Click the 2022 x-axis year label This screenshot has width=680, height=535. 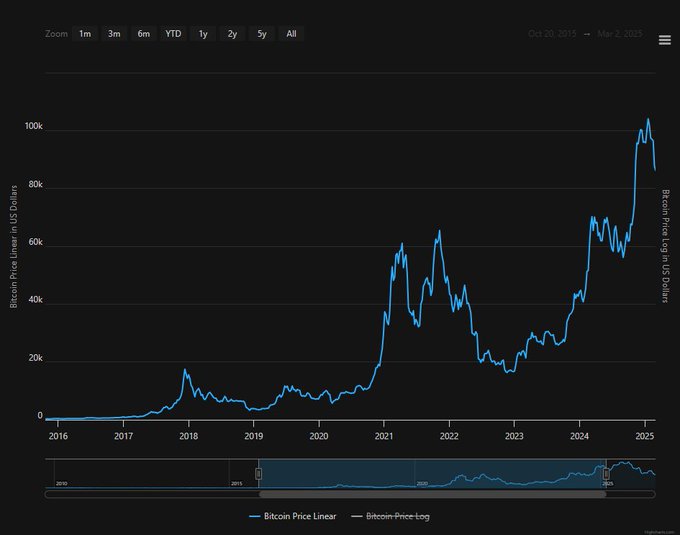(x=449, y=436)
